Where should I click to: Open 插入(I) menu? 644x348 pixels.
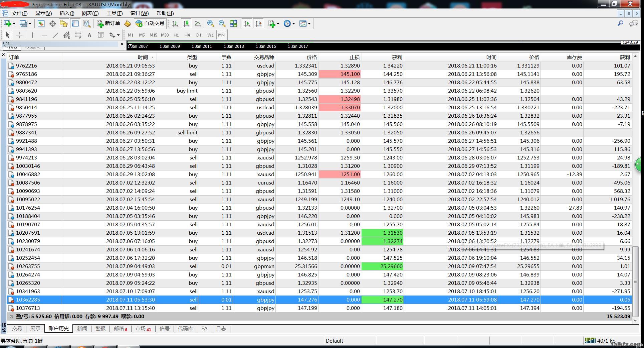click(x=67, y=13)
